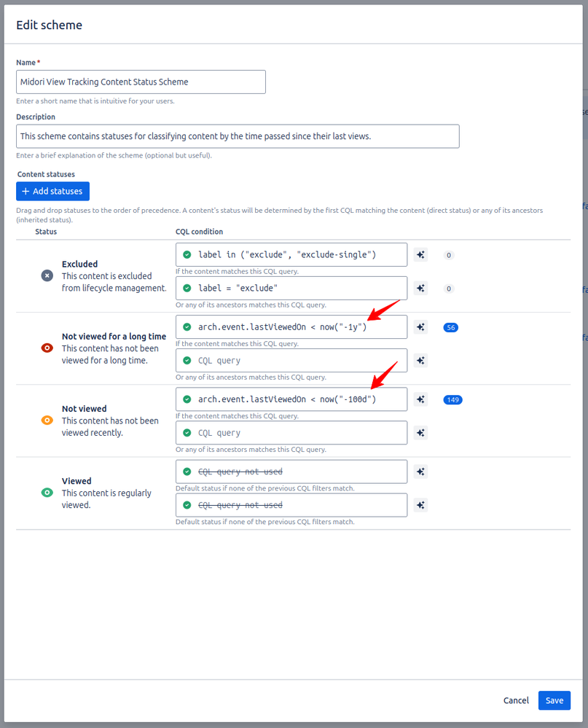
Task: Click green check icon in now("-1y") query field
Action: coord(187,327)
